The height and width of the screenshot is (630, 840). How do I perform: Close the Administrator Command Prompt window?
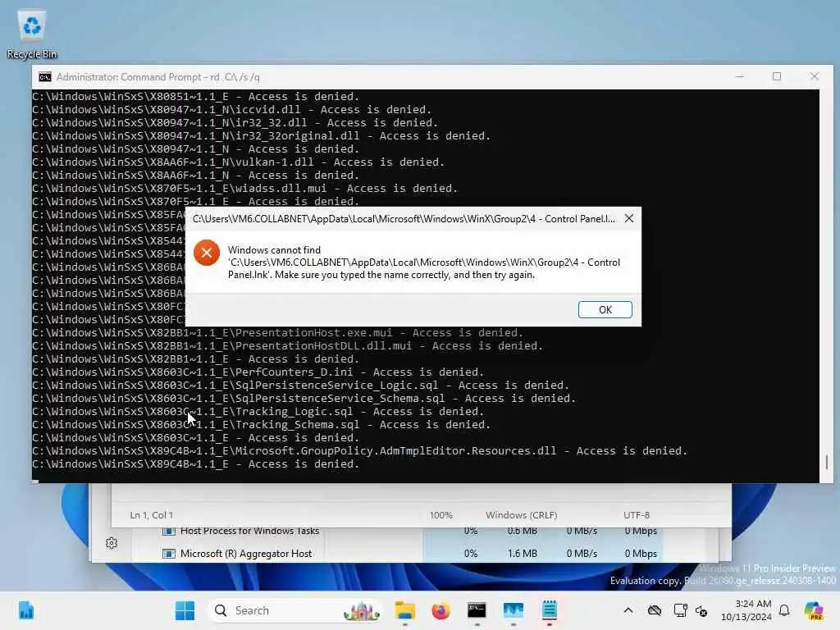(x=815, y=76)
